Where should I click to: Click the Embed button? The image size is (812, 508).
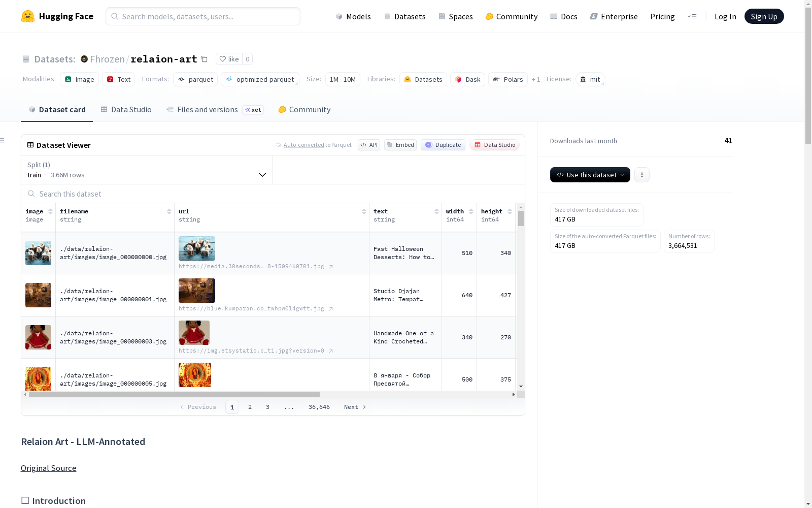click(x=400, y=145)
